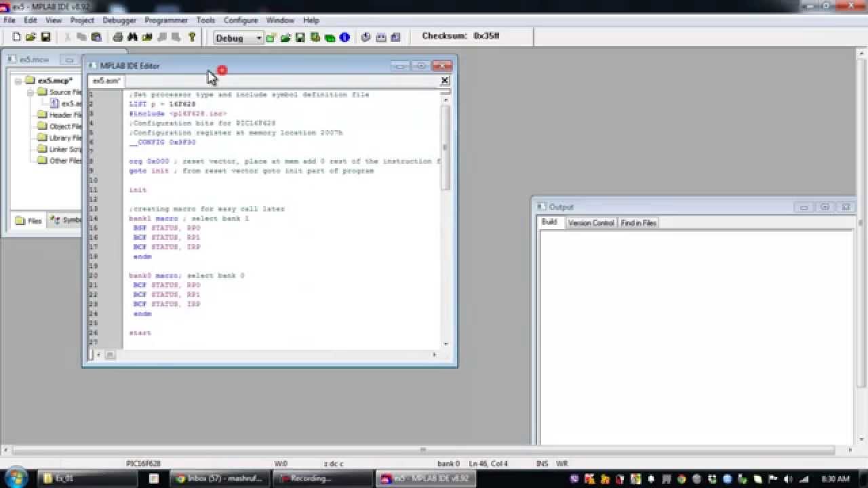Switch to the Files tab in the project panel

(28, 221)
